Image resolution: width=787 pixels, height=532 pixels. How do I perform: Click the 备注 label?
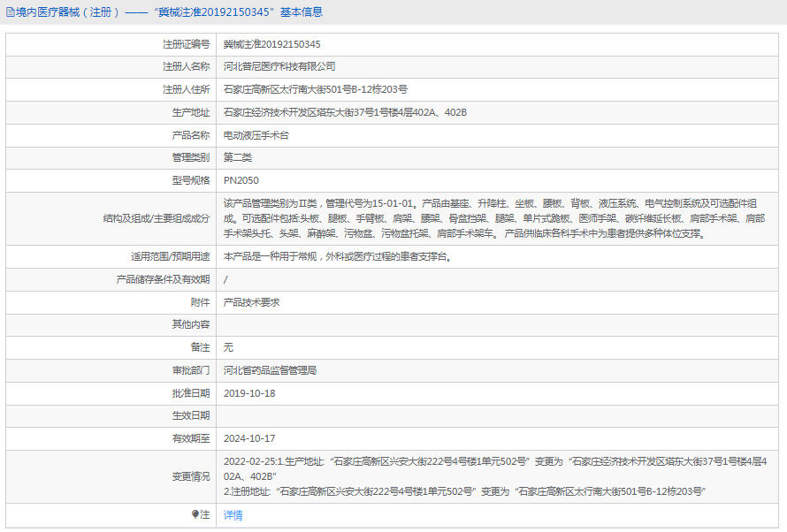pyautogui.click(x=200, y=347)
